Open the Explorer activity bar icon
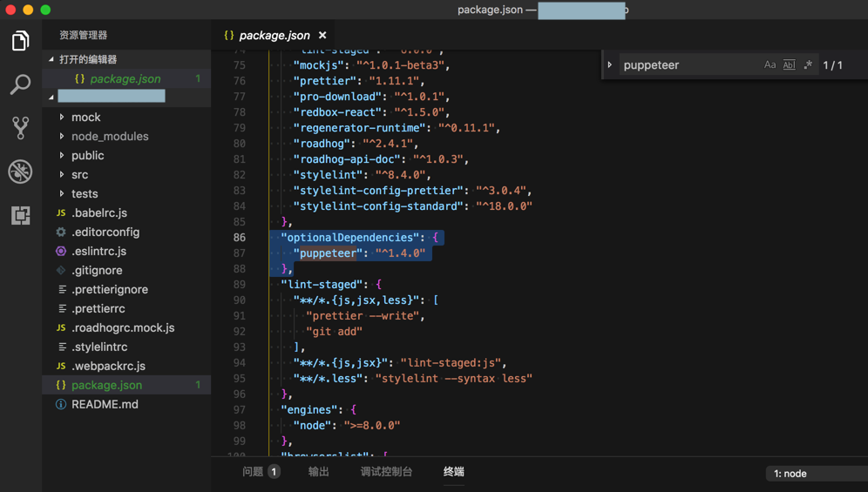 point(20,41)
